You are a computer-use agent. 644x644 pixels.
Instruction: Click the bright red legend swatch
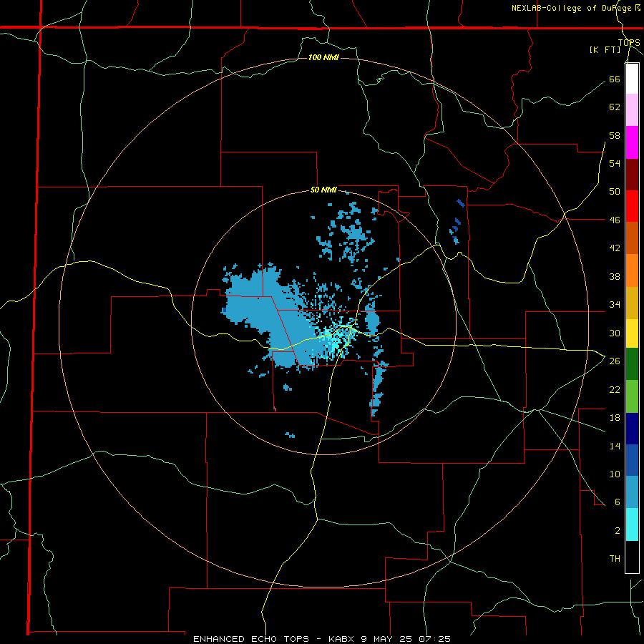(x=632, y=206)
